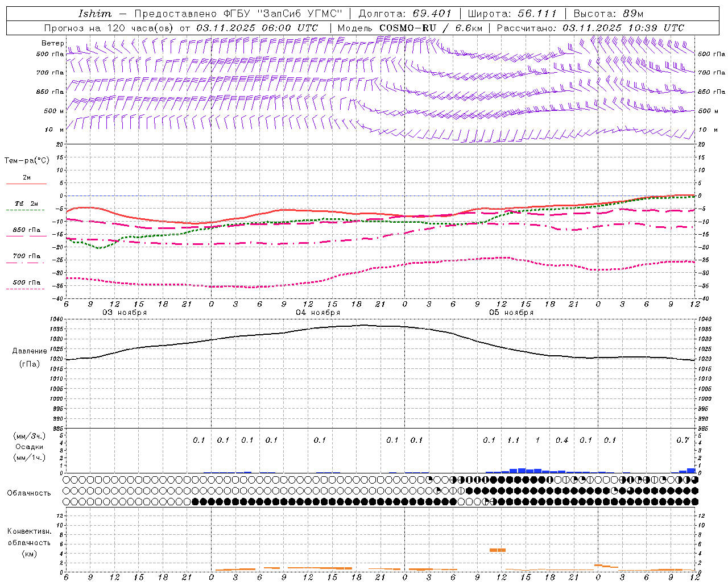Image resolution: width=728 pixels, height=582 pixels.
Task: Click the Осадки panel label
Action: point(30,447)
